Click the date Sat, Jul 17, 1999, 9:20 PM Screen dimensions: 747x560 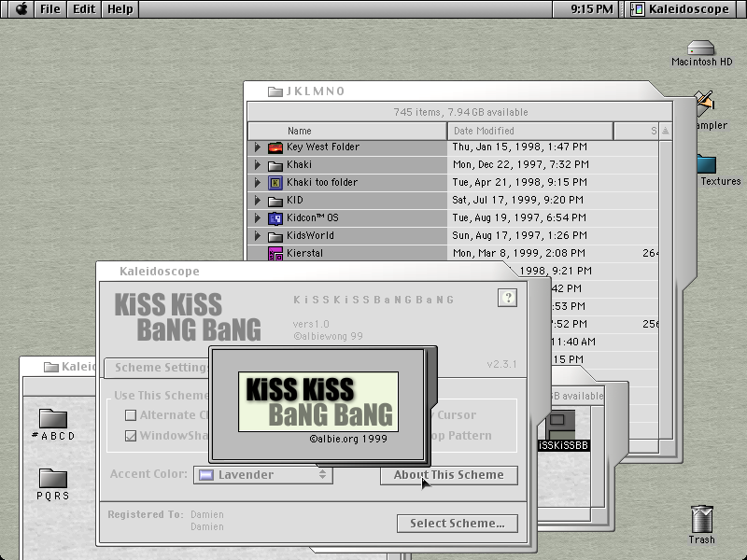click(518, 200)
